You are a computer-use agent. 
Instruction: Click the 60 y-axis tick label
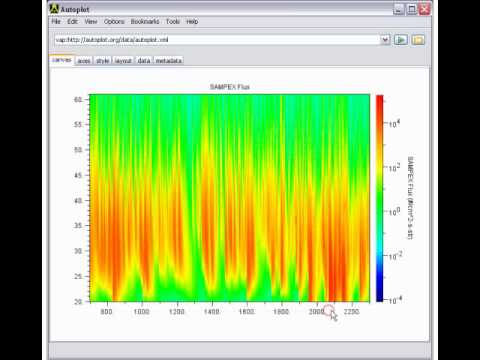[x=78, y=99]
